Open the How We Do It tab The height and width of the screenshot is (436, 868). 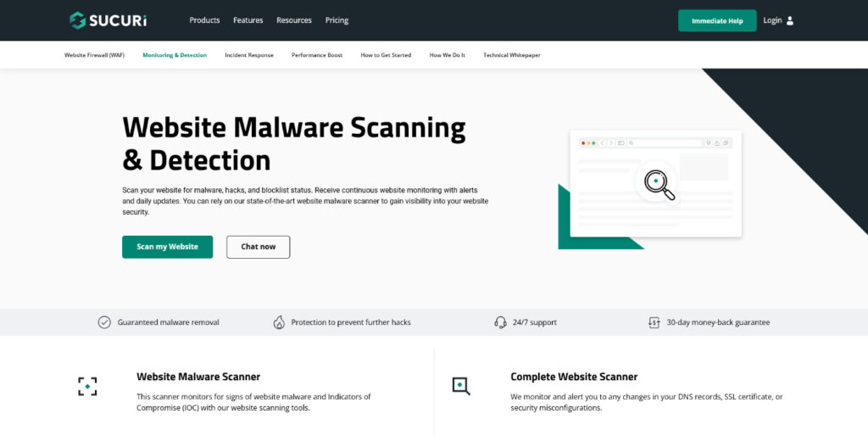click(x=448, y=55)
